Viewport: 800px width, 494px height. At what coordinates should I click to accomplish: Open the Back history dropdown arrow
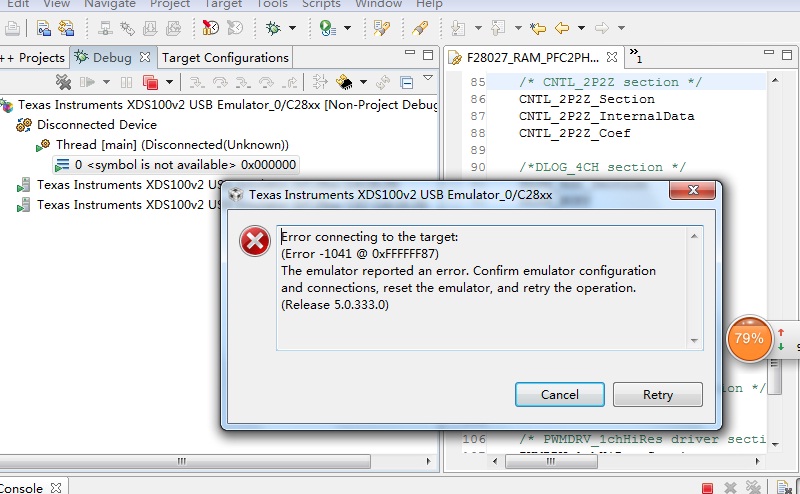point(581,28)
